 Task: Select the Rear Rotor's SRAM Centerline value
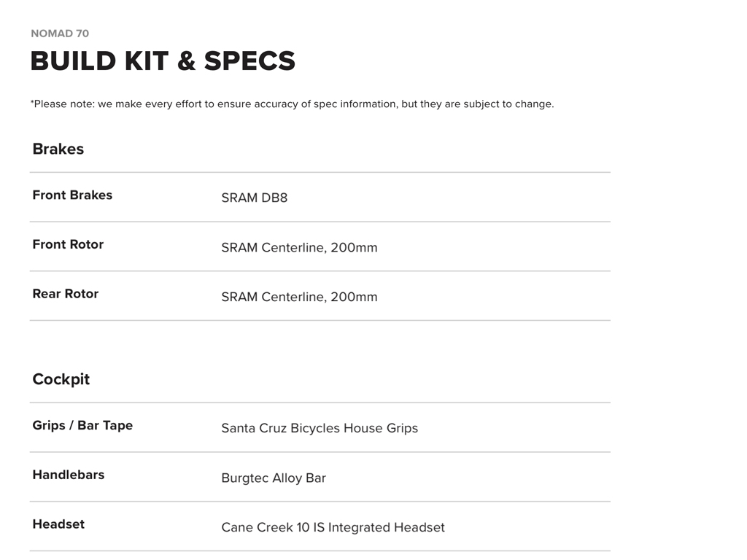pos(299,297)
